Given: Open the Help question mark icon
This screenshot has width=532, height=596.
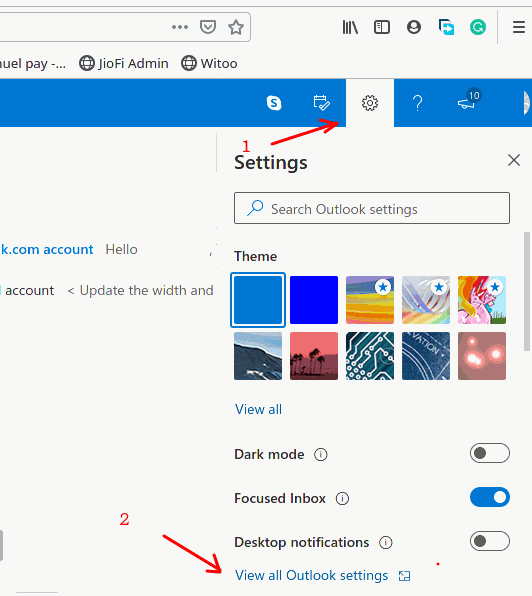Looking at the screenshot, I should (418, 103).
